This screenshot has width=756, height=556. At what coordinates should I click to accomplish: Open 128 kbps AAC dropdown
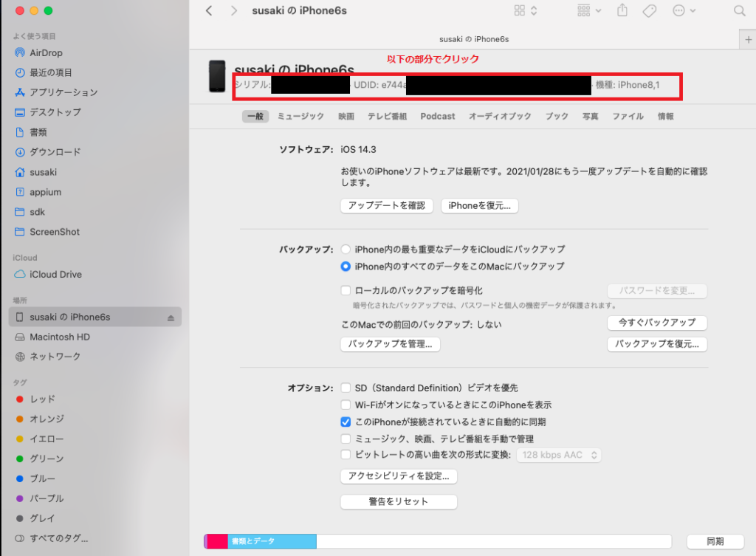(x=559, y=455)
